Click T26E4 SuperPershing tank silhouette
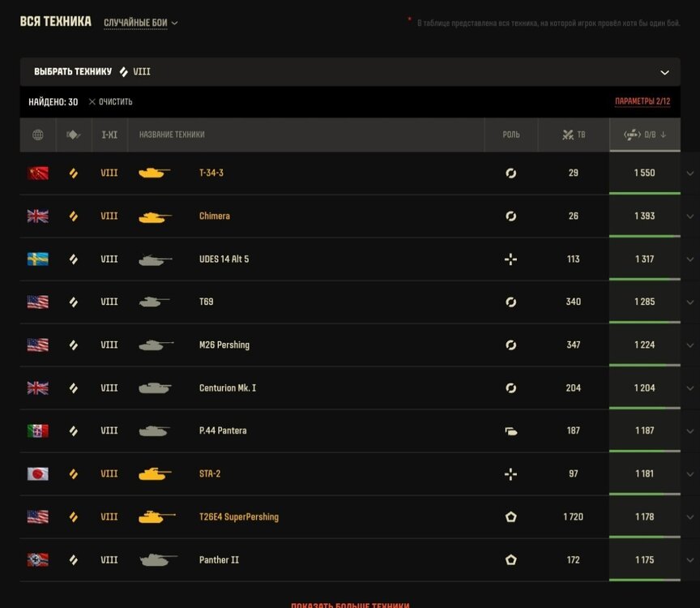 pos(156,516)
